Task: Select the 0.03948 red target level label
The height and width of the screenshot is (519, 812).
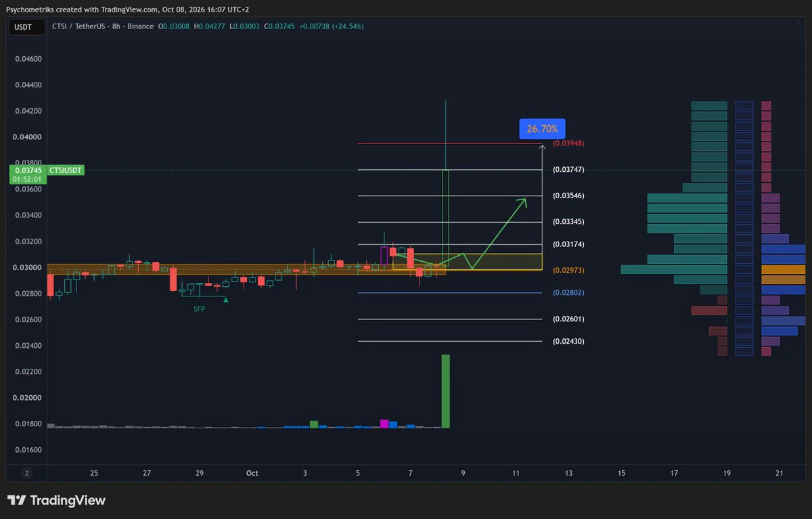Action: point(568,143)
